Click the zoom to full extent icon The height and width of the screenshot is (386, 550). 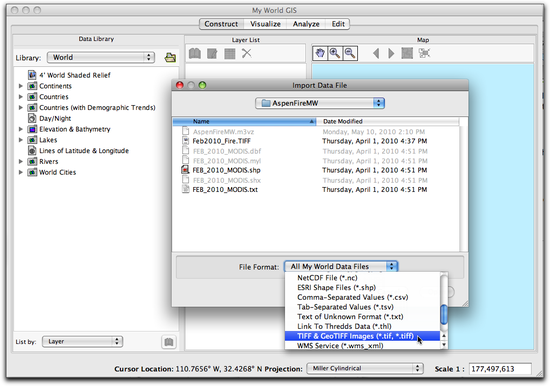click(407, 53)
